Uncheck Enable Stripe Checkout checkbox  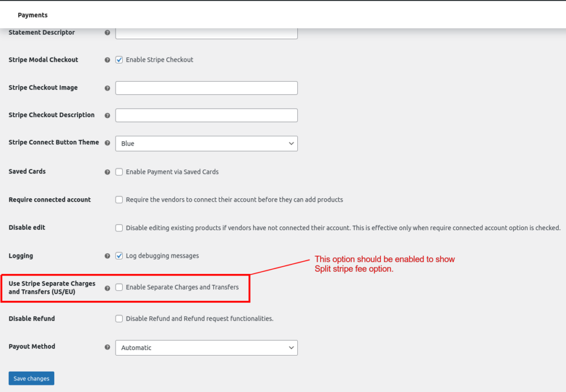[119, 60]
